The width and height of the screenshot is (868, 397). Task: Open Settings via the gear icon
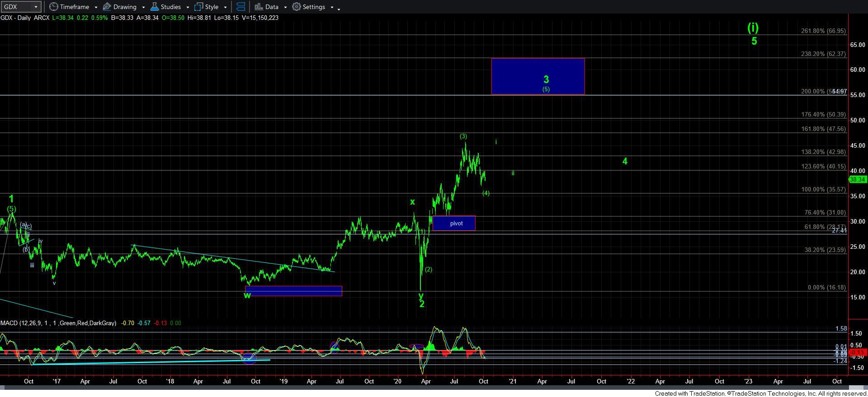(x=297, y=7)
